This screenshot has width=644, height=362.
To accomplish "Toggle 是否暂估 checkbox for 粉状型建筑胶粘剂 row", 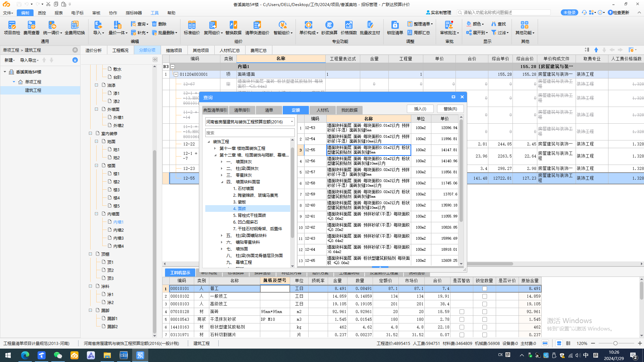I will click(462, 327).
